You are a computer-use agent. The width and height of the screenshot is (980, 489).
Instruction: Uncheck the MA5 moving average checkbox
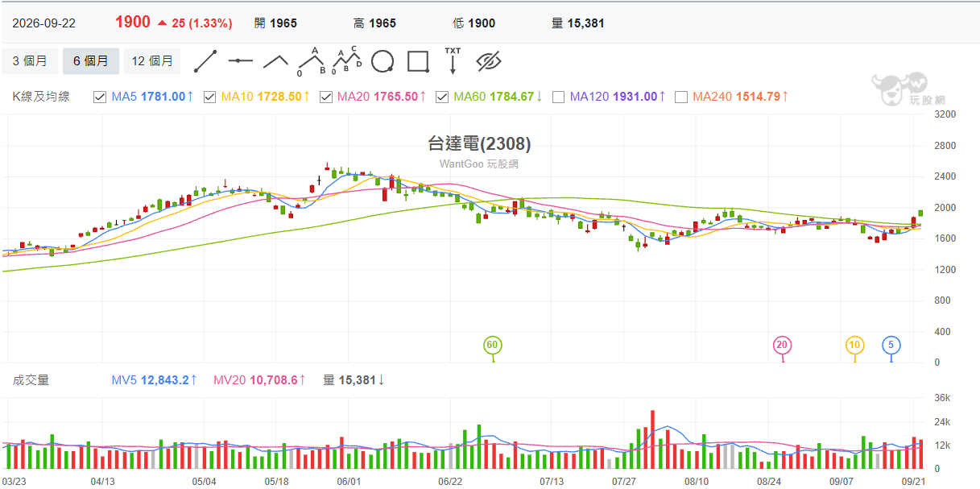click(100, 97)
